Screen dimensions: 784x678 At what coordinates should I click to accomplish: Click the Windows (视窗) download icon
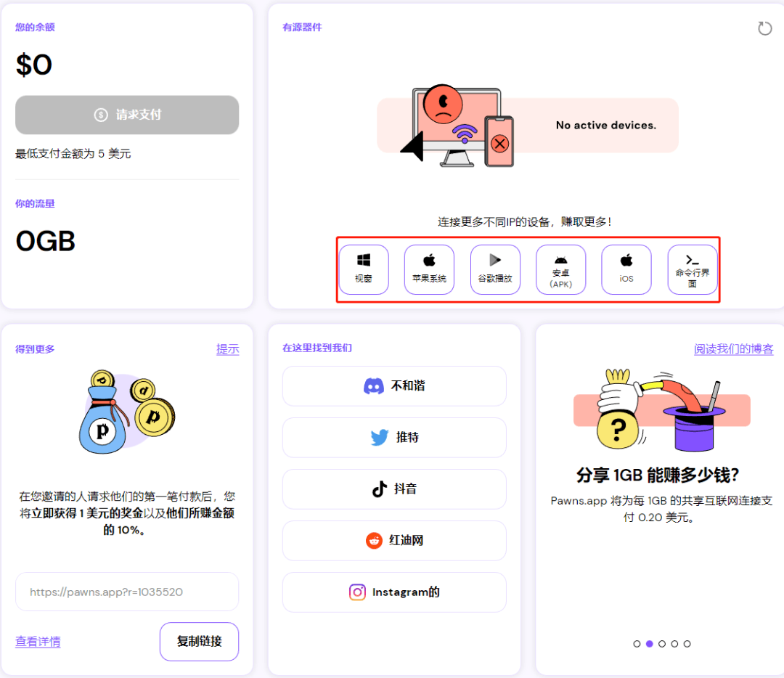click(x=364, y=269)
